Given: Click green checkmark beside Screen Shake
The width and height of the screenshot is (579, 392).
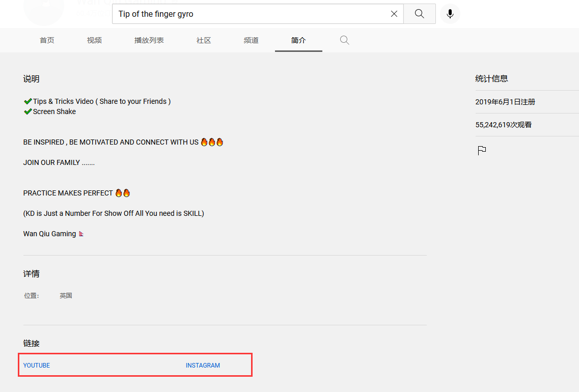Looking at the screenshot, I should point(28,111).
